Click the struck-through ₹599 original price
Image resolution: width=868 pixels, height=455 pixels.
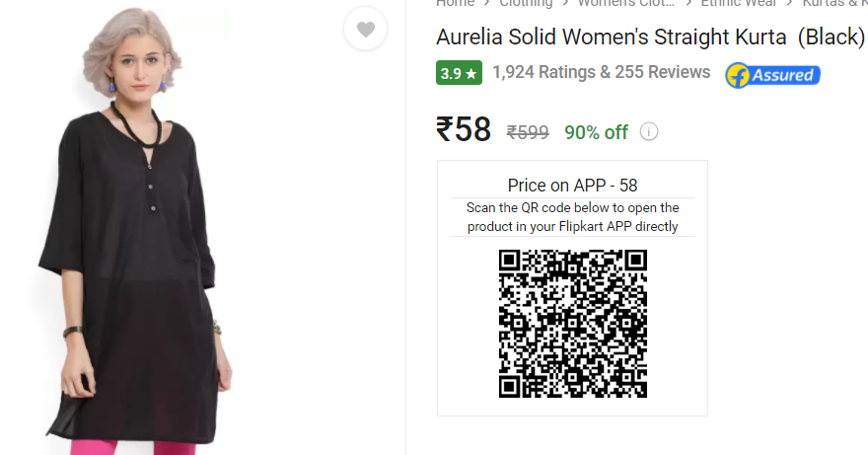pos(528,132)
